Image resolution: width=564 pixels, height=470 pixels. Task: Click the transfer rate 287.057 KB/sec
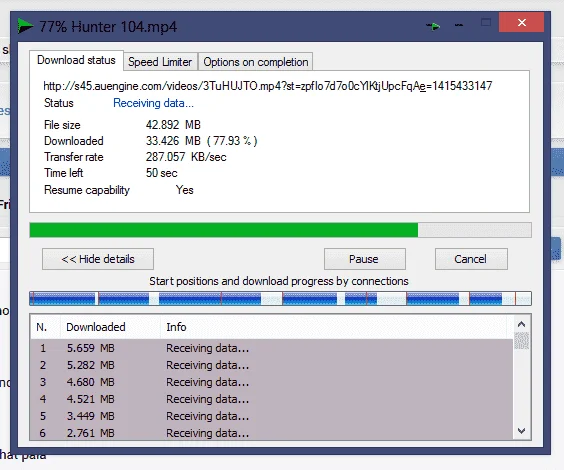186,157
